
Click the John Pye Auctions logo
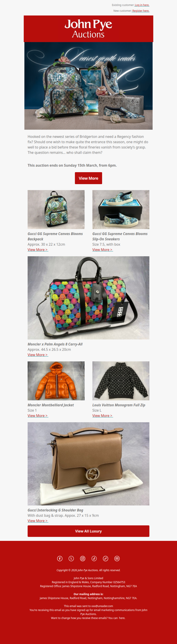pos(88,29)
